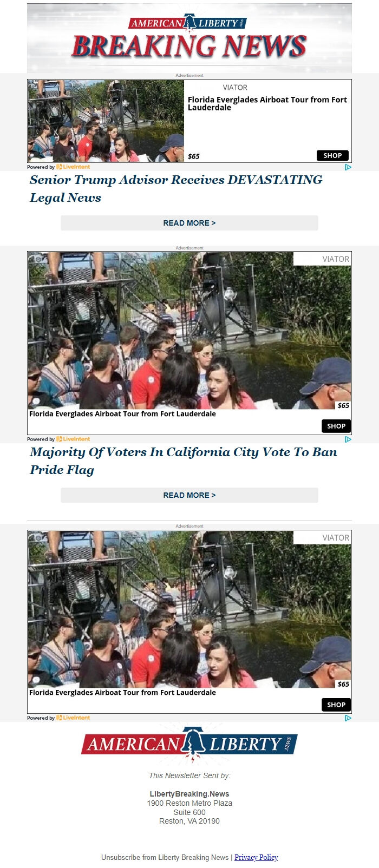The width and height of the screenshot is (379, 868).
Task: Click the Everglades Airboat Tour title in bottom ad
Action: point(122,692)
